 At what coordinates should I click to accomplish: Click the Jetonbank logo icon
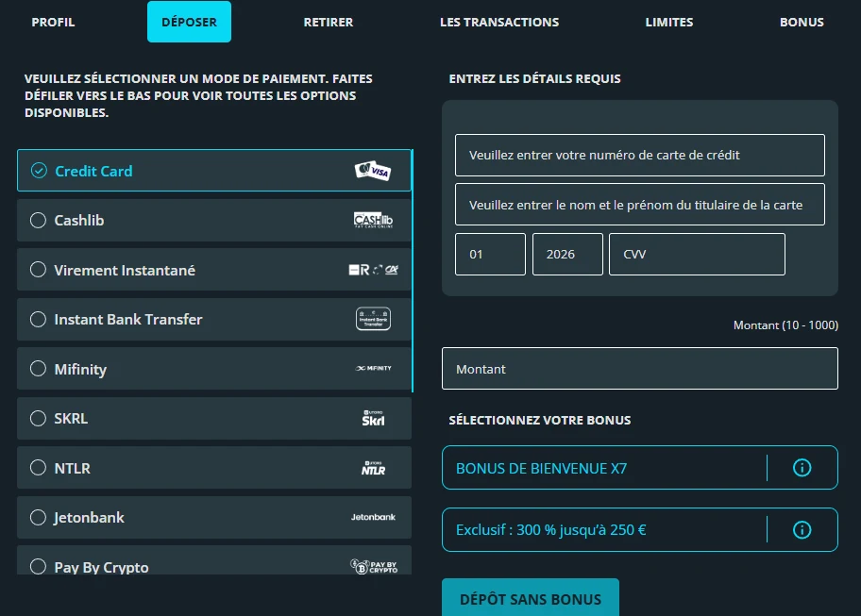tap(374, 517)
